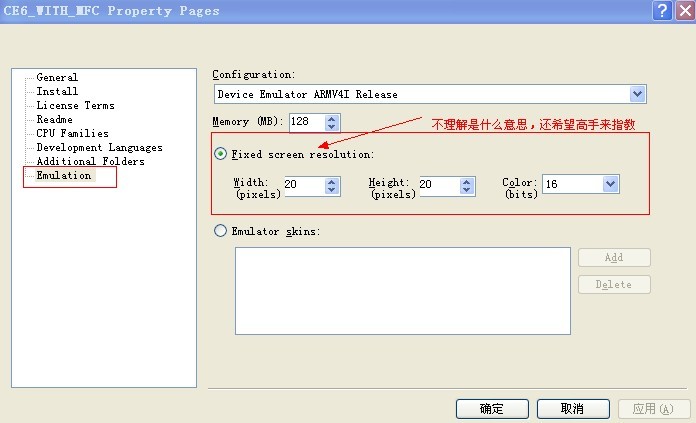
Task: Click the Width pixels field
Action: coord(304,185)
